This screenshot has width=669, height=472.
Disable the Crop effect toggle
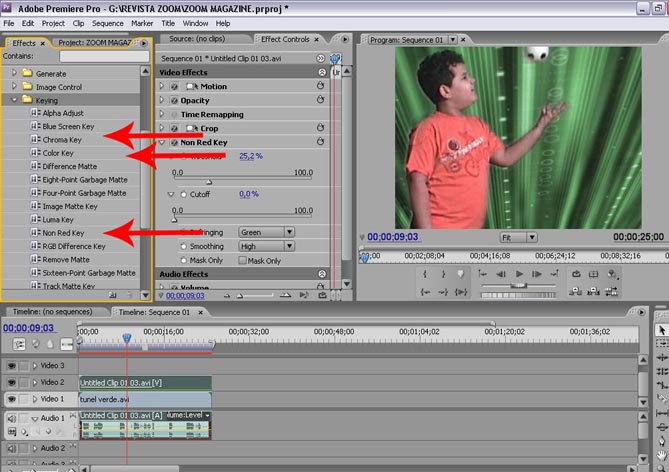point(174,129)
